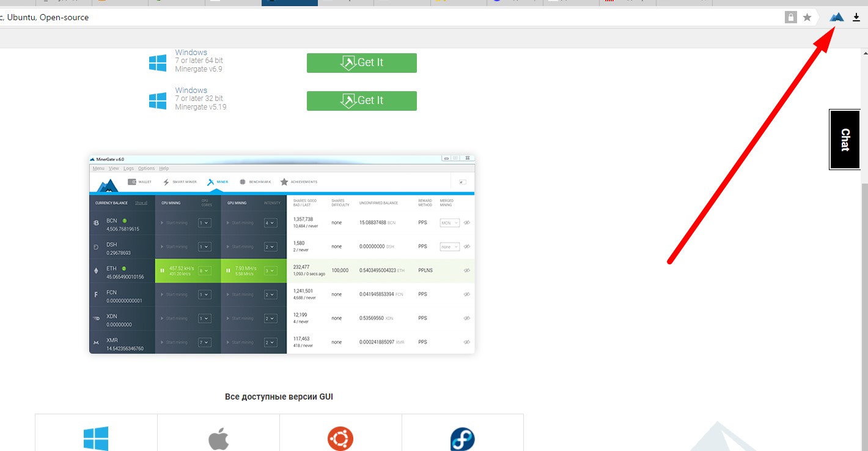Screen dimensions: 868x451
Task: Toggle the eye icon in the XMR row
Action: click(466, 342)
